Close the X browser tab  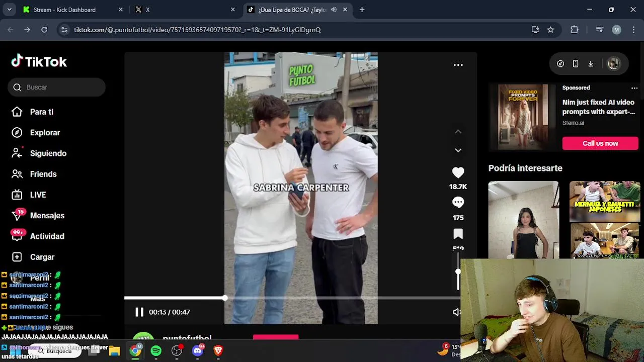(x=232, y=10)
